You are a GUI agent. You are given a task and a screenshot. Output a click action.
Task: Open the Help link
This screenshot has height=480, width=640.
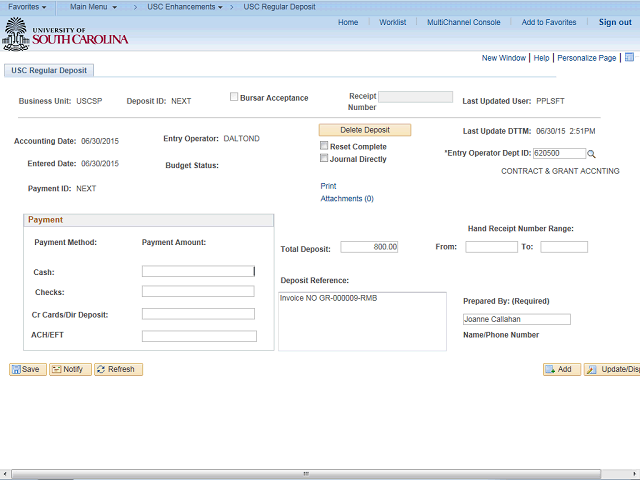(x=541, y=58)
